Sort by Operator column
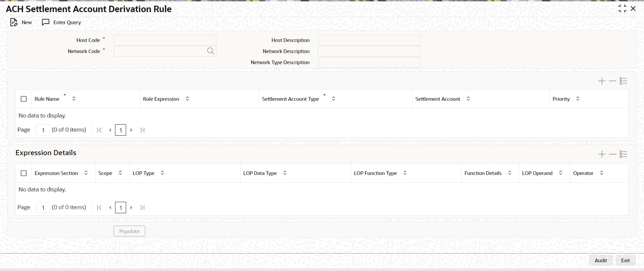The image size is (644, 271). point(602,173)
